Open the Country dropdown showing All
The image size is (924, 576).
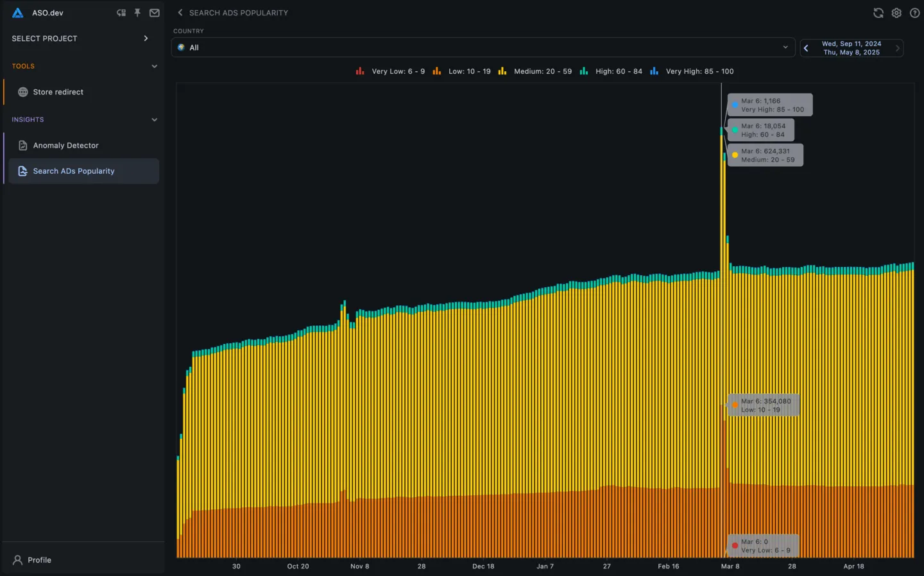pos(483,47)
